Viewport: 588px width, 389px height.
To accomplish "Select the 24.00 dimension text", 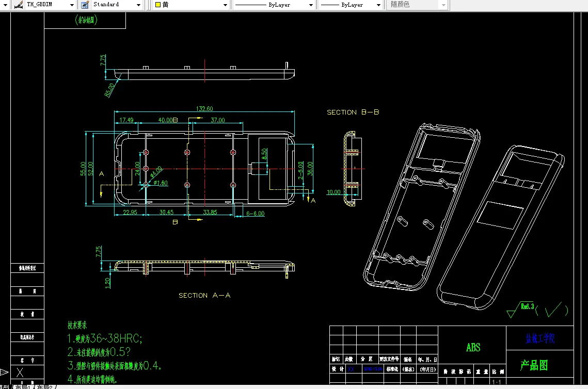I will [x=137, y=169].
